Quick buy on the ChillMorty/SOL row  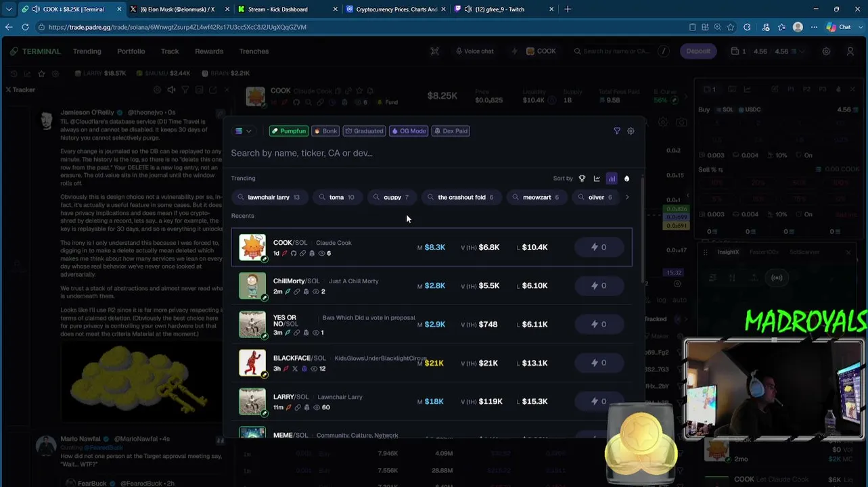coord(599,286)
